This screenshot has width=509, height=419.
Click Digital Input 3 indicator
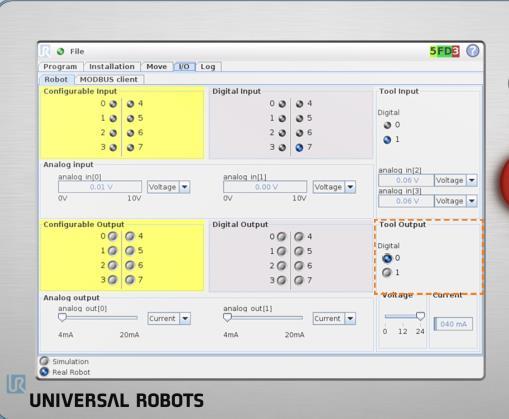[282, 147]
